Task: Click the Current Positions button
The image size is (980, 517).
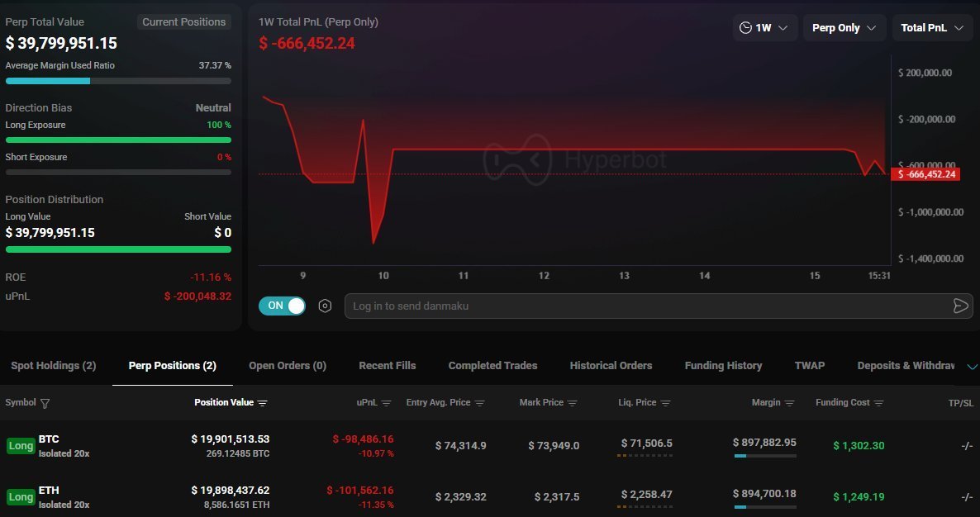Action: coord(184,21)
